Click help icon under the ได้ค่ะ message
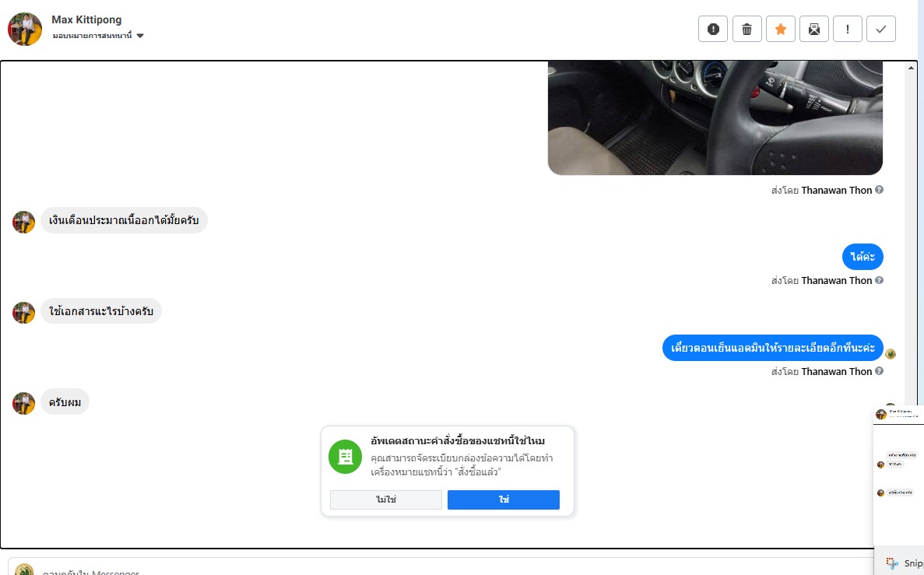Image resolution: width=924 pixels, height=575 pixels. tap(879, 280)
